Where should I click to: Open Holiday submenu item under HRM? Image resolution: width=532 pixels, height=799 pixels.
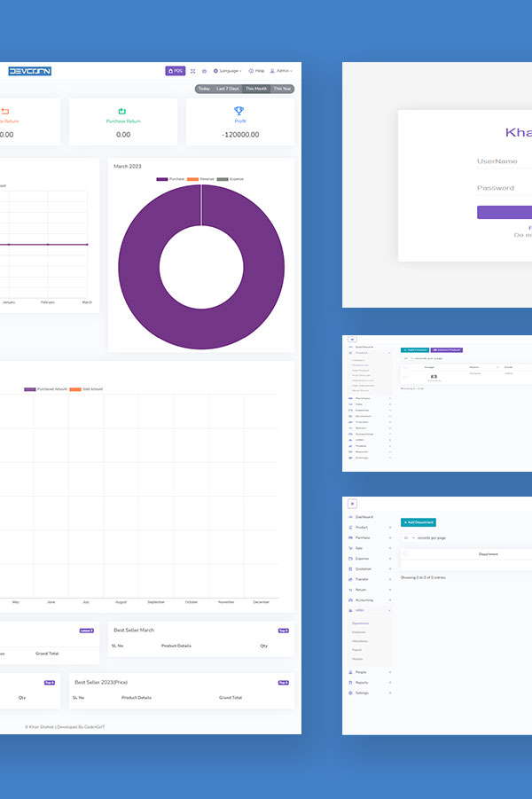(357, 660)
